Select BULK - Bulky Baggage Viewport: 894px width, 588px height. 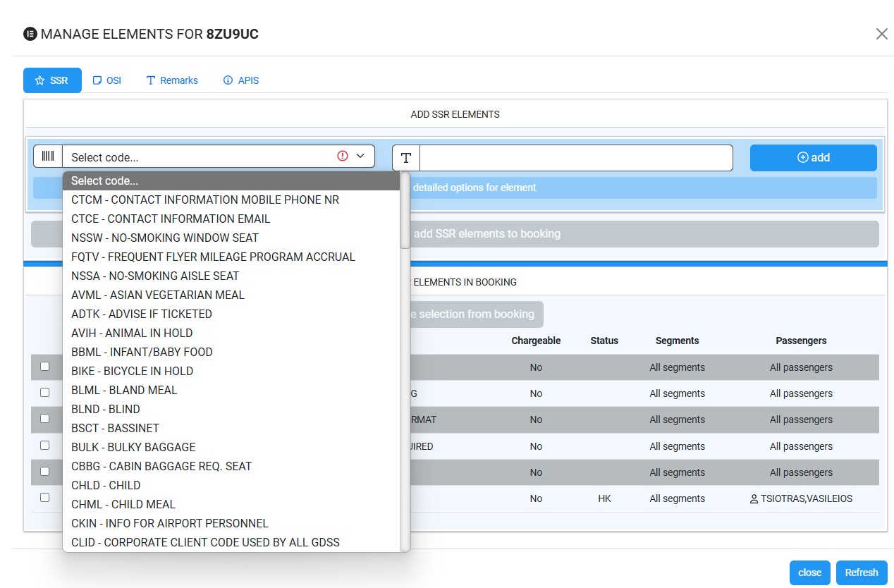click(x=231, y=448)
